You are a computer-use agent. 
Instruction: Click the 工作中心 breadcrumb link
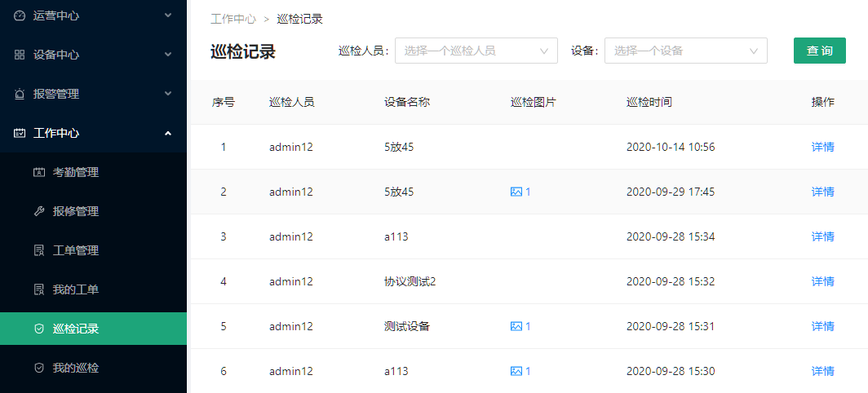point(232,19)
